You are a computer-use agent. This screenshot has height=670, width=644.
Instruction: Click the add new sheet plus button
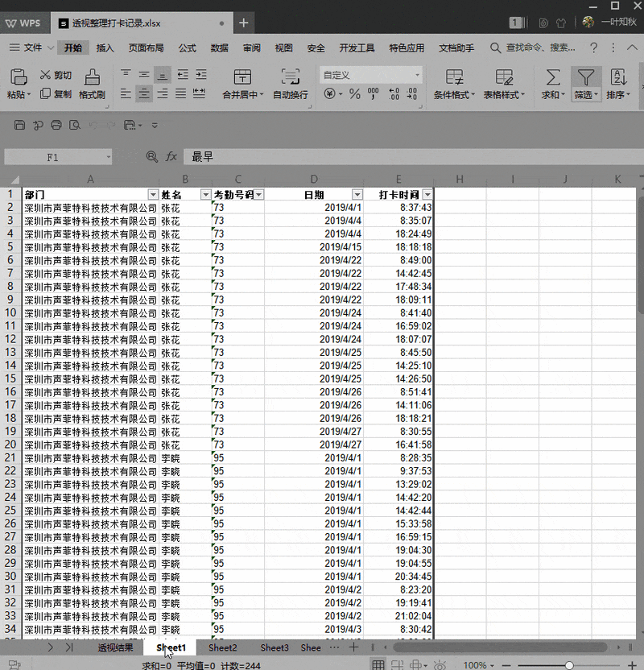point(353,647)
